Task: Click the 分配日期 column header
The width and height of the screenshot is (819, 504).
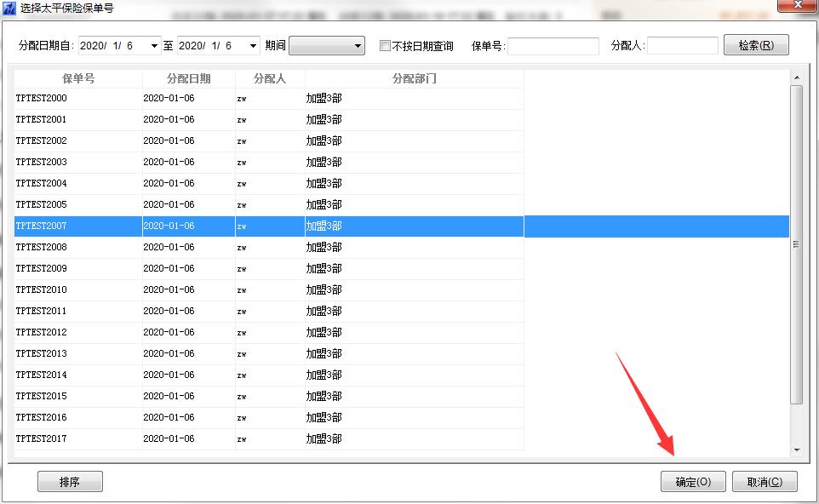Action: coord(189,78)
